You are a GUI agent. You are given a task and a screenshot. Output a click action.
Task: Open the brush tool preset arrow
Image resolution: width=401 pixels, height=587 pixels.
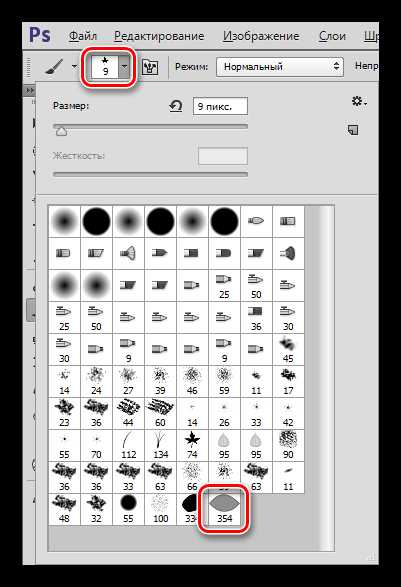point(74,67)
